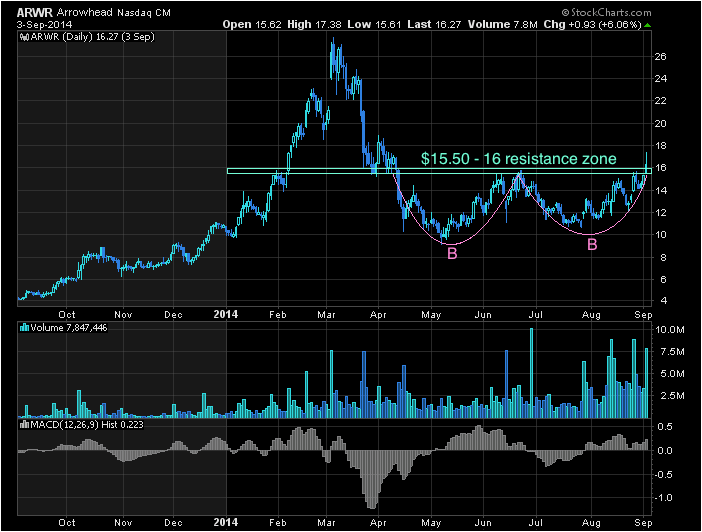
Task: Click the 20 price-axis label
Action: (x=660, y=123)
